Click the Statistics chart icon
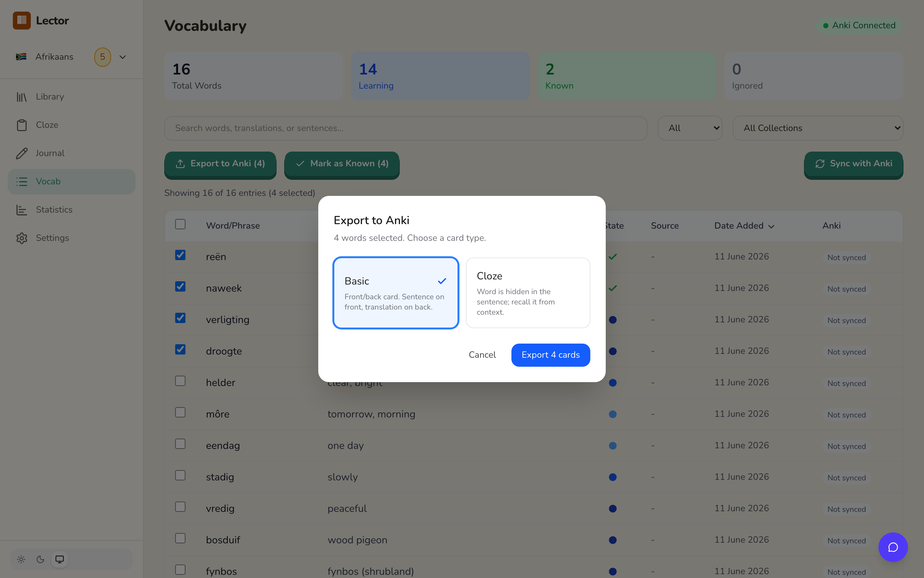Image resolution: width=924 pixels, height=578 pixels. 22,210
